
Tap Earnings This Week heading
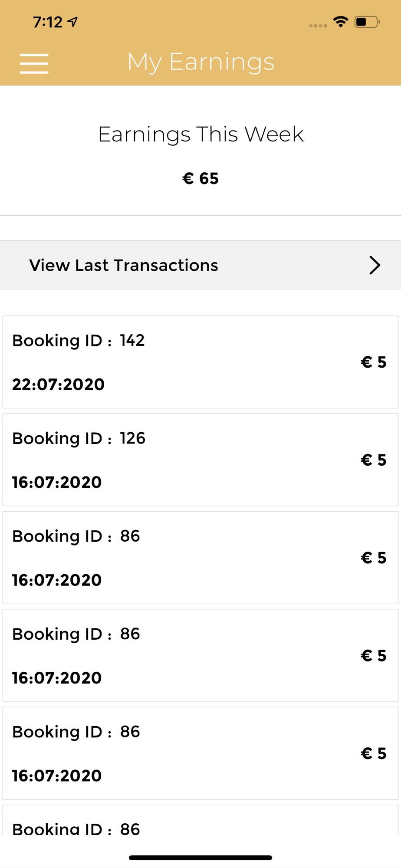coord(200,134)
